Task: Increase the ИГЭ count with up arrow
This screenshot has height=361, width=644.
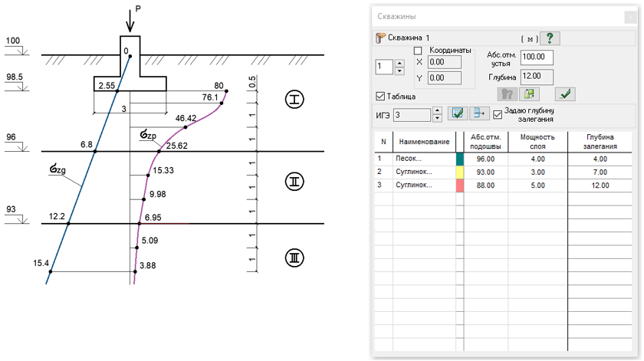Action: pyautogui.click(x=438, y=110)
